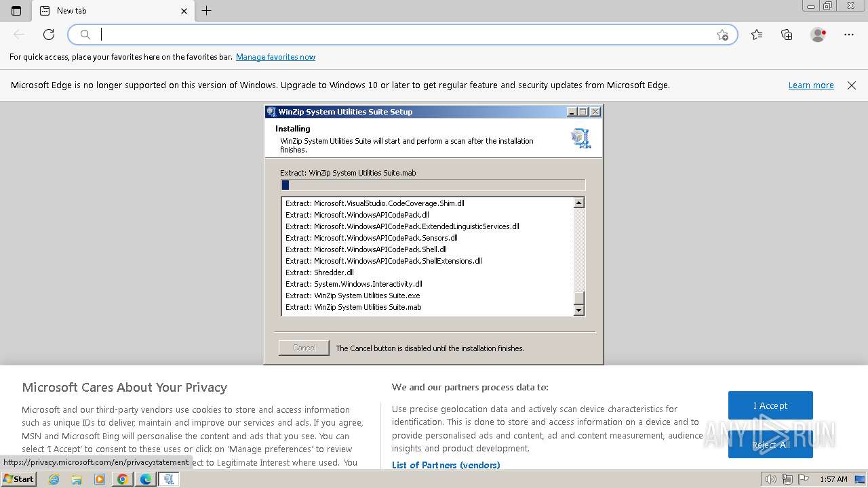Viewport: 868px width, 488px height.
Task: Open the Windows Start menu
Action: (19, 479)
